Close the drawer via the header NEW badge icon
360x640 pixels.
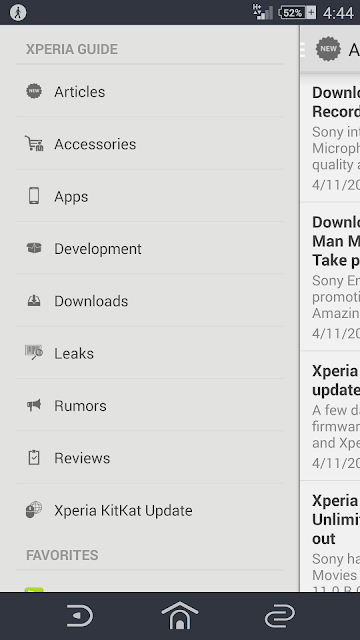pyautogui.click(x=328, y=49)
